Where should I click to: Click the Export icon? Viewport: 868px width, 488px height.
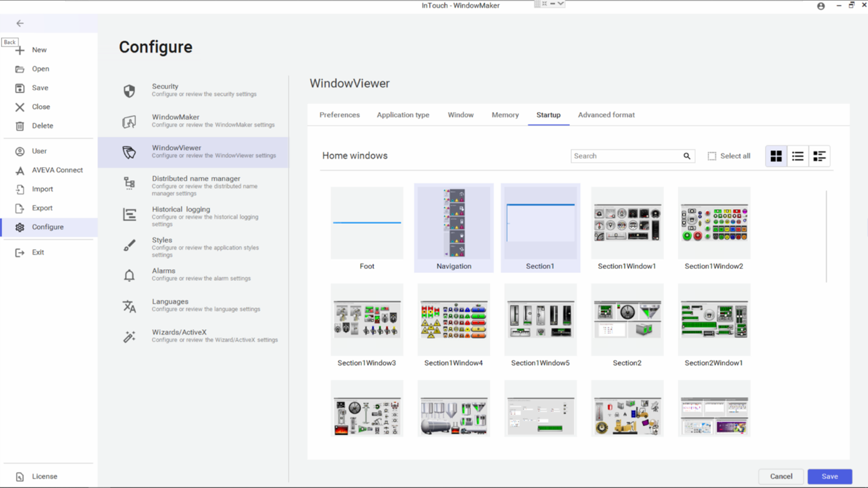tap(20, 208)
